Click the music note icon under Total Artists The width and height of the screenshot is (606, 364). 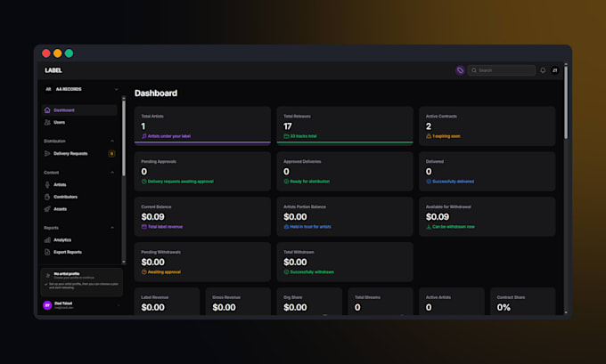coord(143,136)
